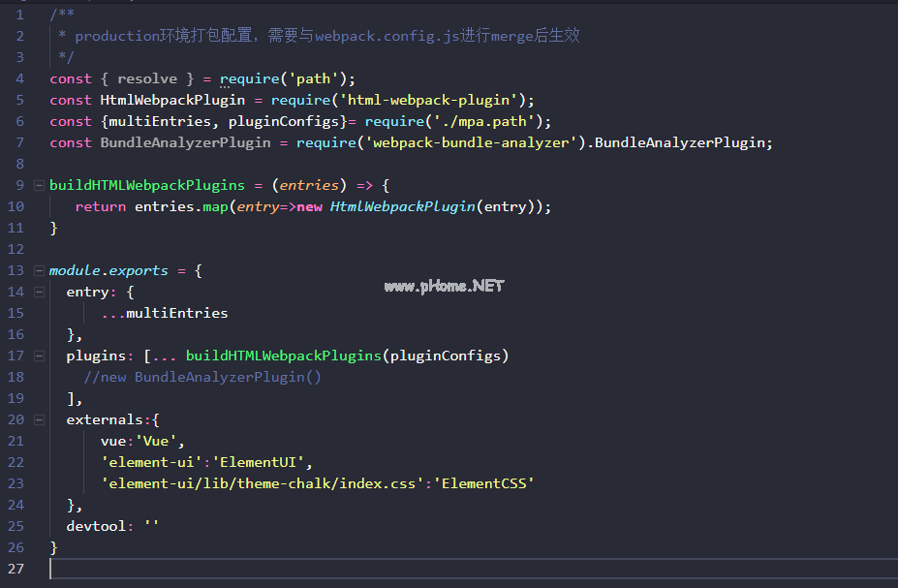Click the 'ElementUI' string on line 22
The image size is (898, 588).
pos(262,462)
